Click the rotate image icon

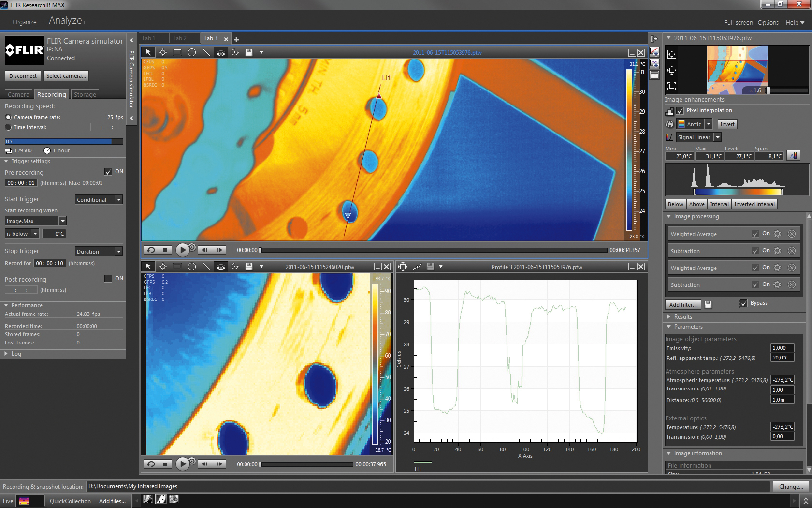click(x=235, y=52)
